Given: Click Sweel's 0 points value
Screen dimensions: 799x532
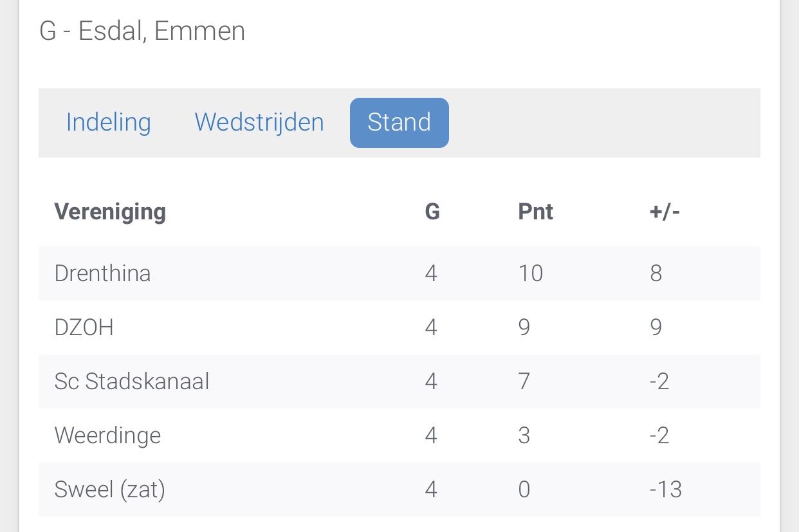Looking at the screenshot, I should 524,490.
